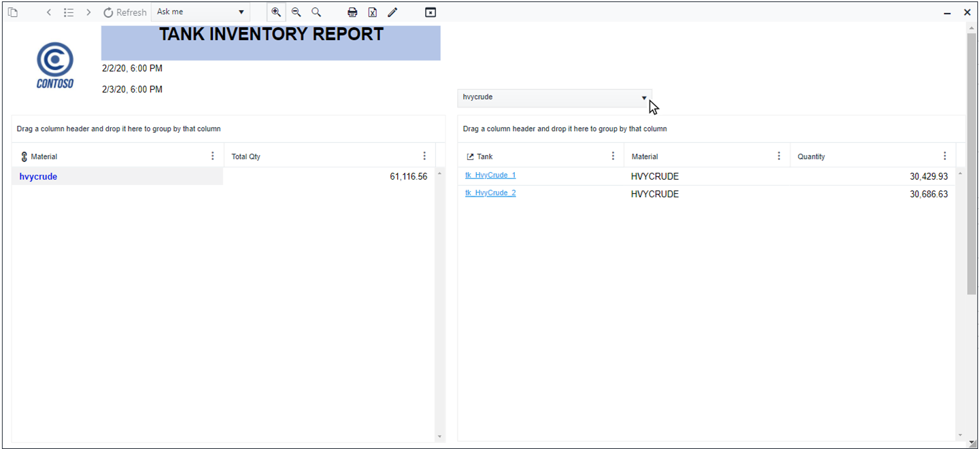This screenshot has width=980, height=449.
Task: Click the Refresh button
Action: point(125,12)
